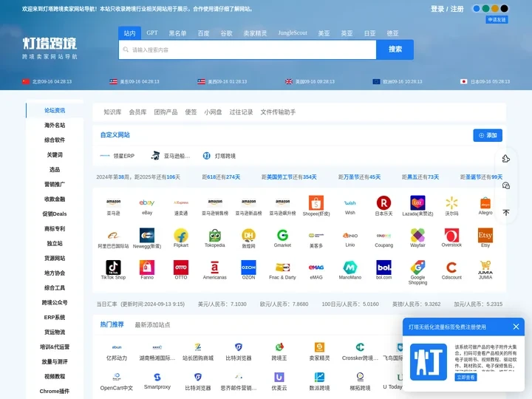Open the eBay site icon
The image size is (532, 399).
147,203
